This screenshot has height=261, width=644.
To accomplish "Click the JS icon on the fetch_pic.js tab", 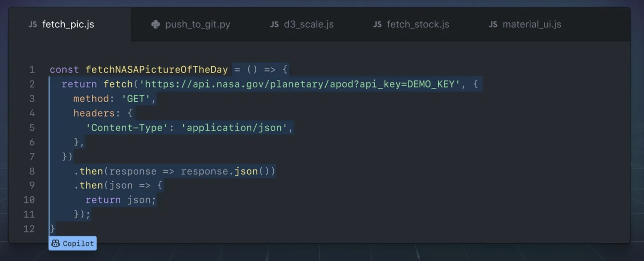I will click(33, 24).
